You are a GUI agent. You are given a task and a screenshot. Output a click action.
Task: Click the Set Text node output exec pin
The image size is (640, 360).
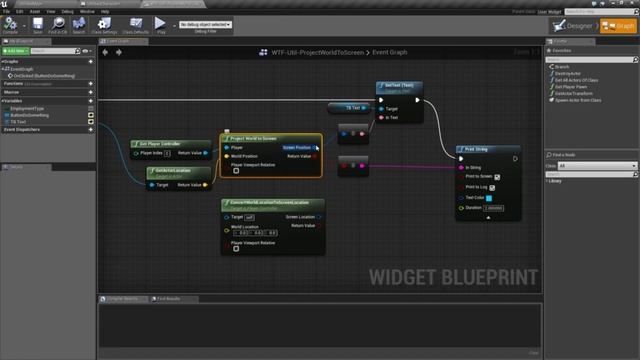(417, 100)
